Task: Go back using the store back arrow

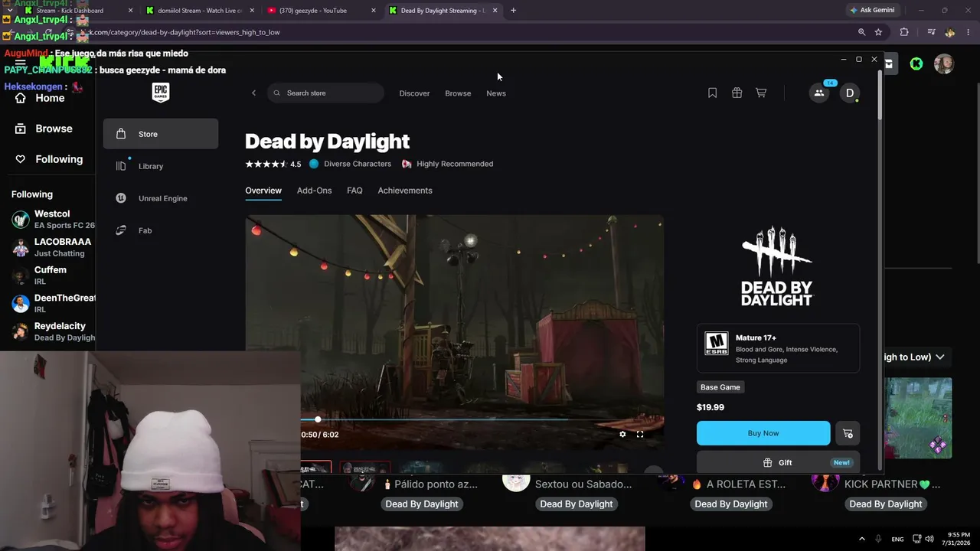Action: click(x=254, y=93)
